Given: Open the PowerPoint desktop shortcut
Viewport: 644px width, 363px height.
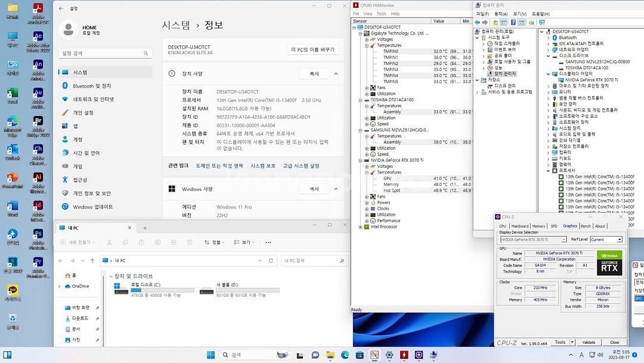Looking at the screenshot, I should point(13,180).
